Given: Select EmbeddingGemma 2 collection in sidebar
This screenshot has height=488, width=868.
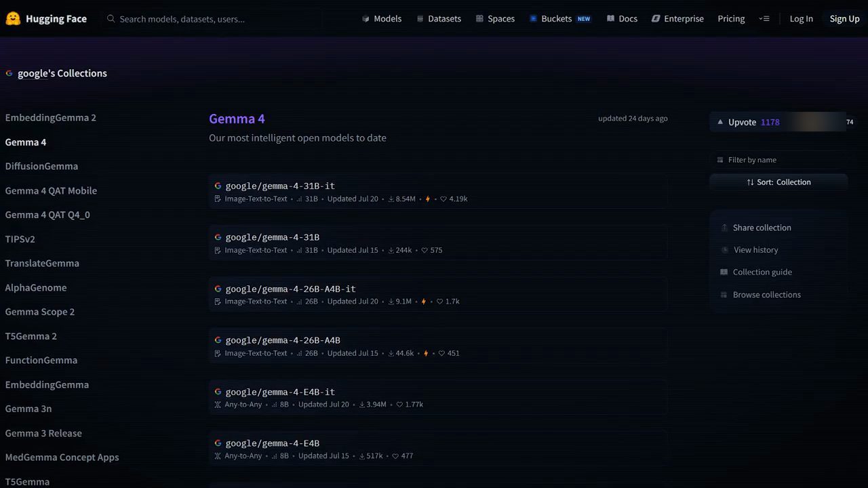Looking at the screenshot, I should pyautogui.click(x=51, y=118).
